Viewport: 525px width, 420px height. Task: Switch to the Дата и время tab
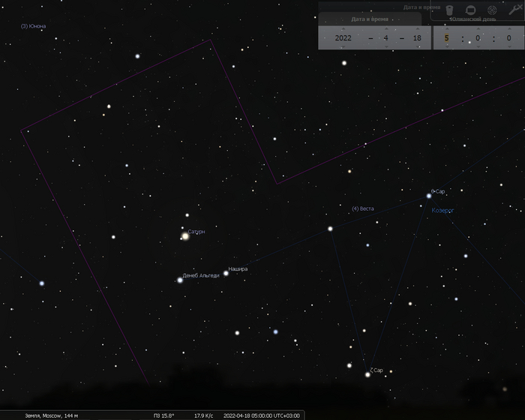pos(370,19)
